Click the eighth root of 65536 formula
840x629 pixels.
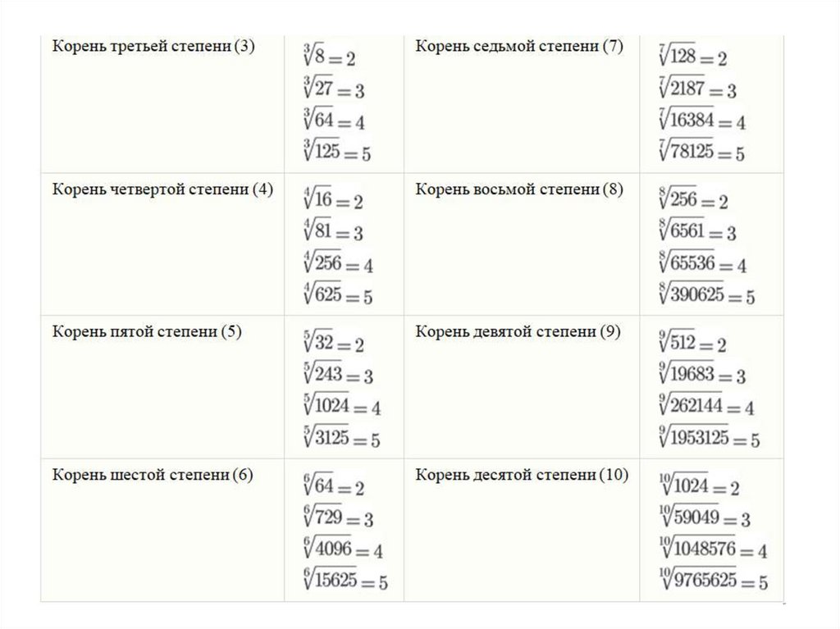click(702, 264)
